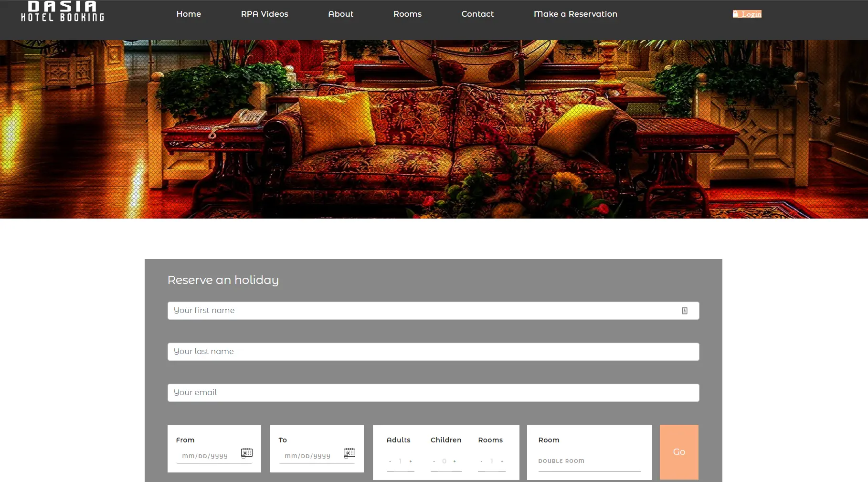Image resolution: width=868 pixels, height=482 pixels.
Task: Select Make a Reservation
Action: point(575,14)
